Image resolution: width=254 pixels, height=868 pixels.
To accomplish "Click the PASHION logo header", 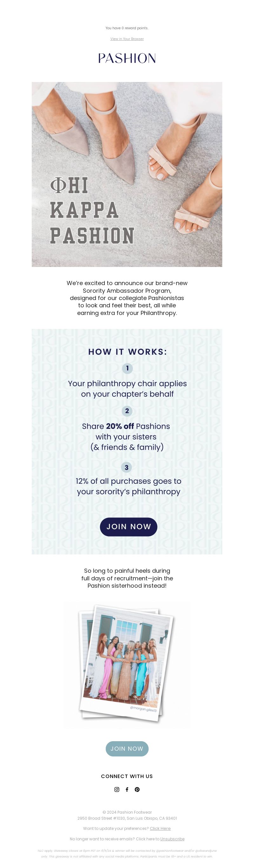I will pos(127,58).
